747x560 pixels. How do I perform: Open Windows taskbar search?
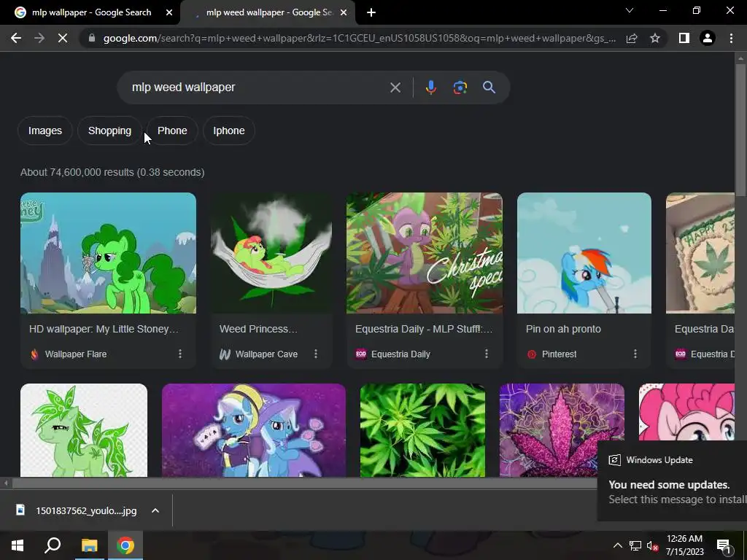53,545
